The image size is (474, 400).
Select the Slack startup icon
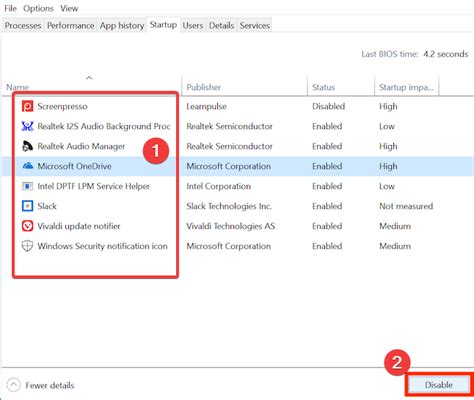27,206
